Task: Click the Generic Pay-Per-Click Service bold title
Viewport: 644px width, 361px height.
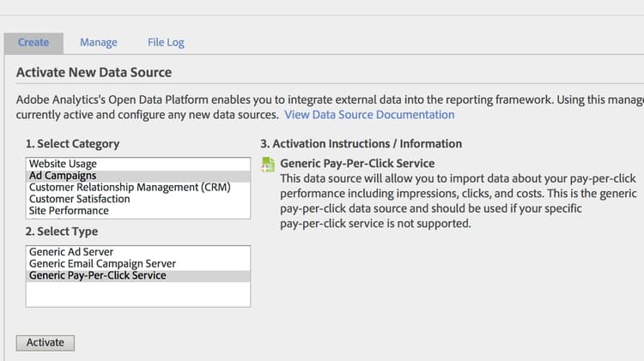Action: [357, 163]
